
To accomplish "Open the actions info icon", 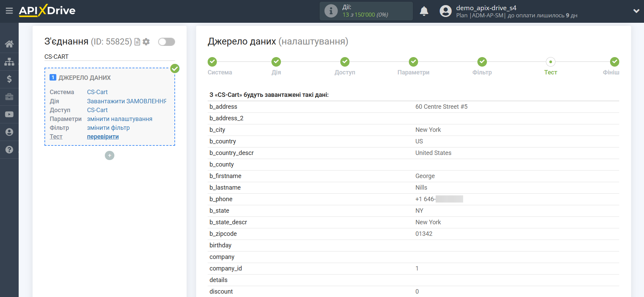I will coord(331,11).
